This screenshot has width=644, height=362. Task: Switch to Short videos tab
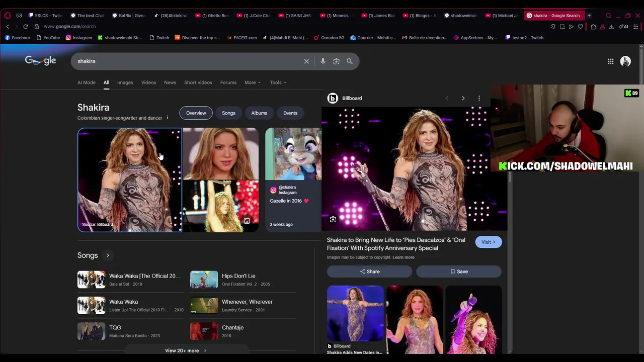point(198,82)
